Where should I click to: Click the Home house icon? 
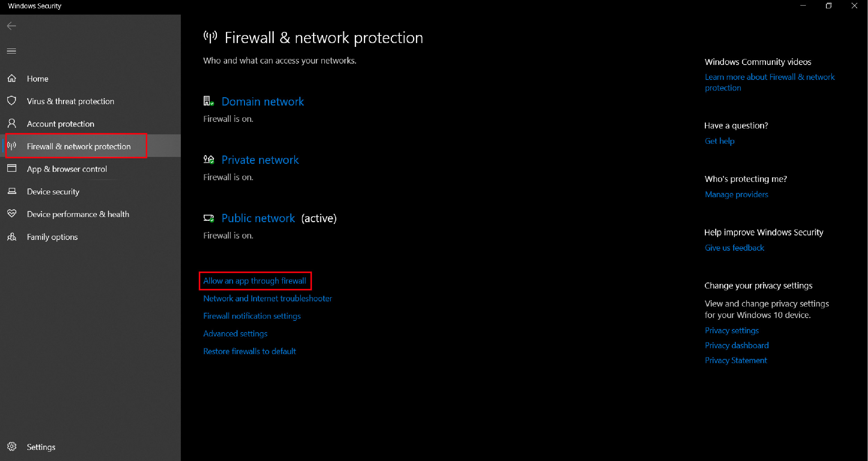(12, 78)
